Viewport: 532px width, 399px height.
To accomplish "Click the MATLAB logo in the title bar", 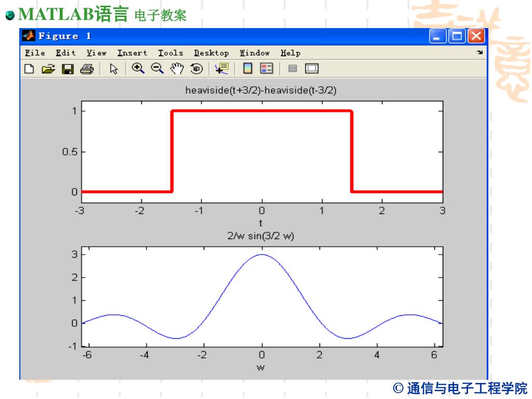I will tap(29, 36).
